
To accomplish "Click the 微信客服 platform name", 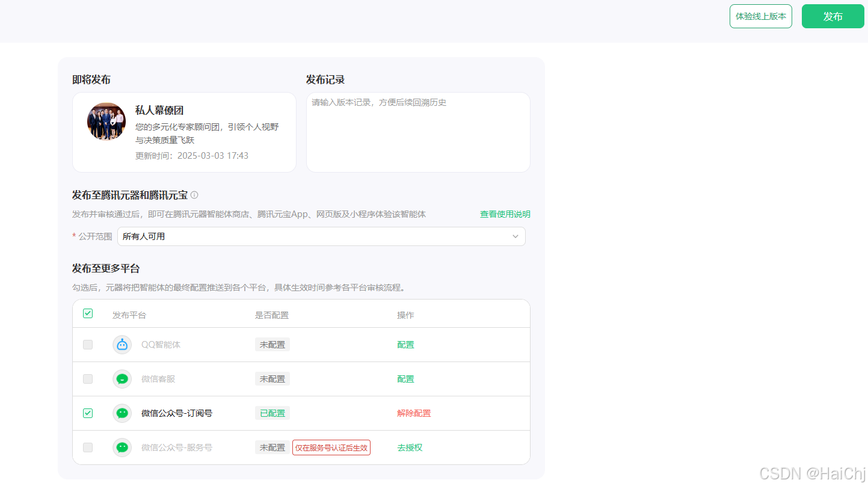I will 158,379.
